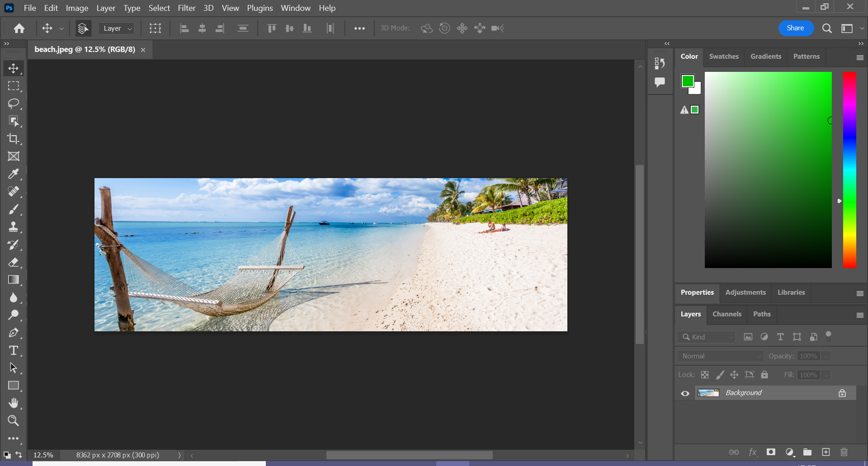Select the Horizontal Type tool
This screenshot has height=466, width=868.
point(14,350)
